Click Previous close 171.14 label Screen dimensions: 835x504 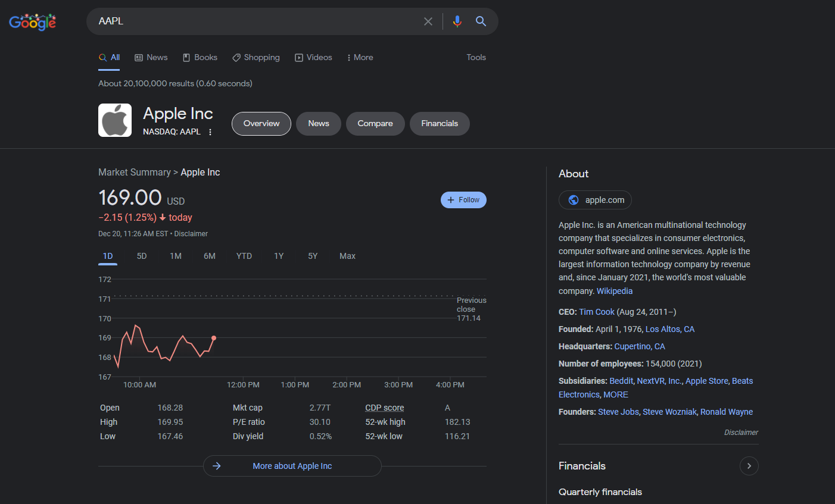471,309
